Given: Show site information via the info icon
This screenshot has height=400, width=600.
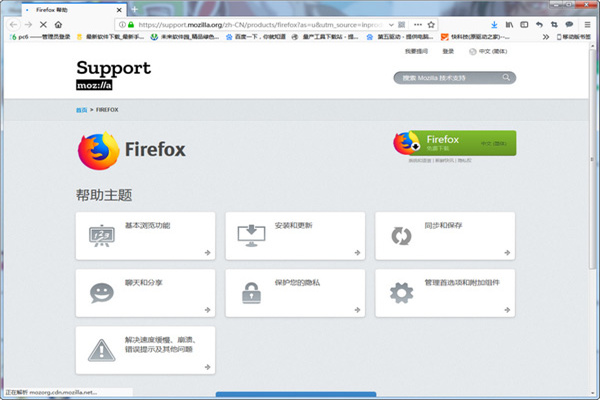Looking at the screenshot, I should point(122,24).
